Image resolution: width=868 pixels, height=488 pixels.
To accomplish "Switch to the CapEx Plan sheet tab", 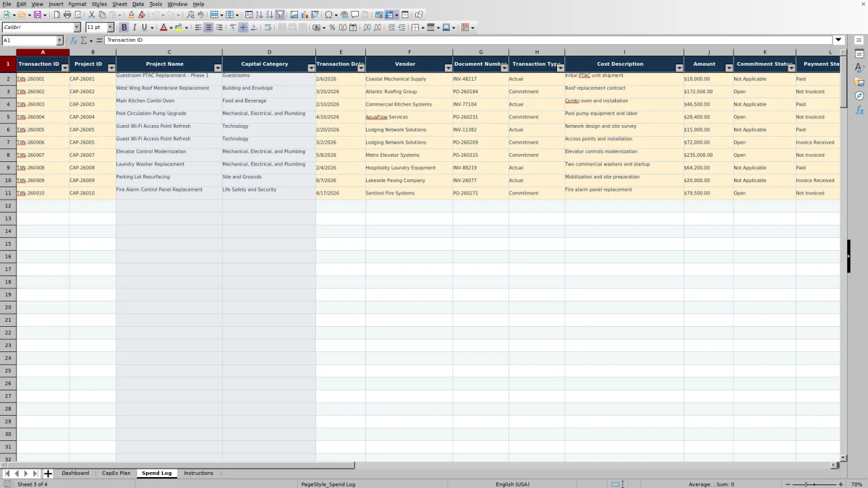I will click(x=116, y=473).
